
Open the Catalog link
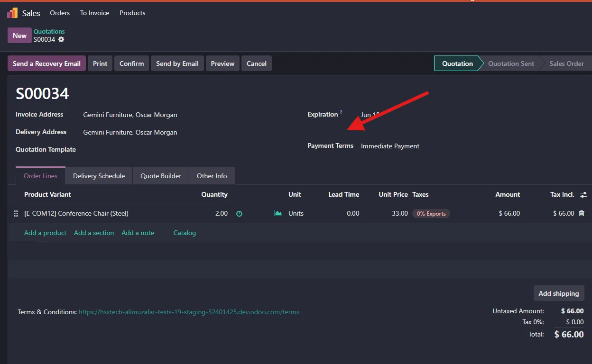point(185,233)
